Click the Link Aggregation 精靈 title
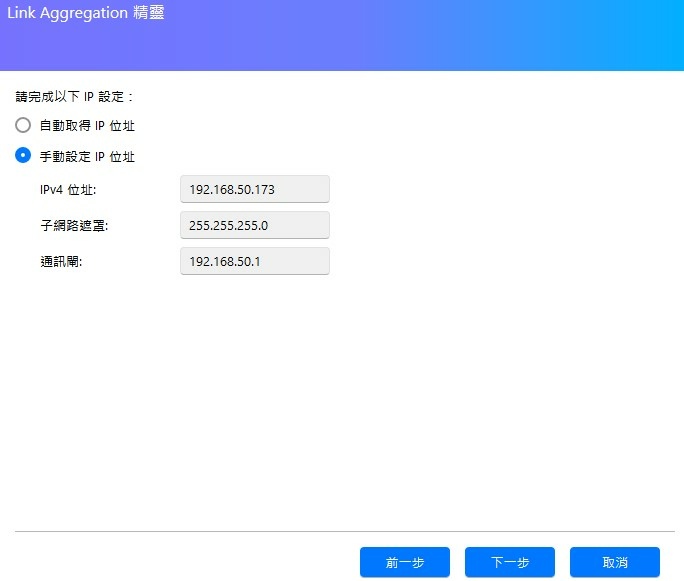Viewport: 684px width, 581px height. 86,12
